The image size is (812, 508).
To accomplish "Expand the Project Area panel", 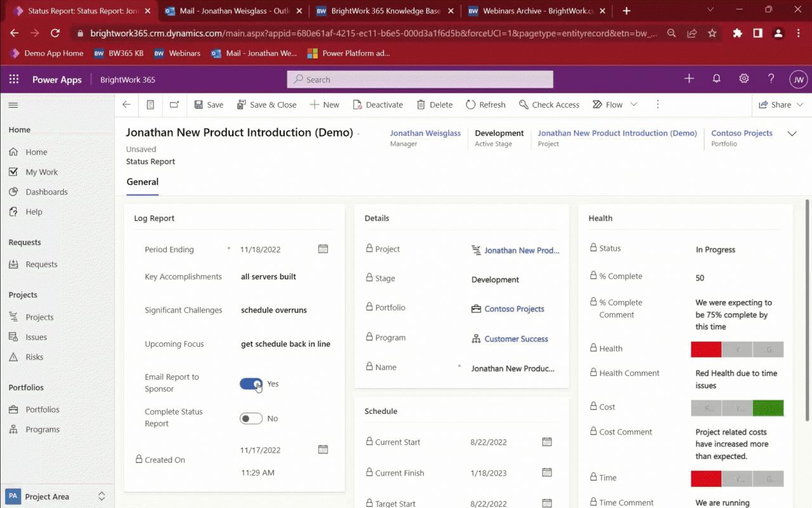I will coord(101,496).
